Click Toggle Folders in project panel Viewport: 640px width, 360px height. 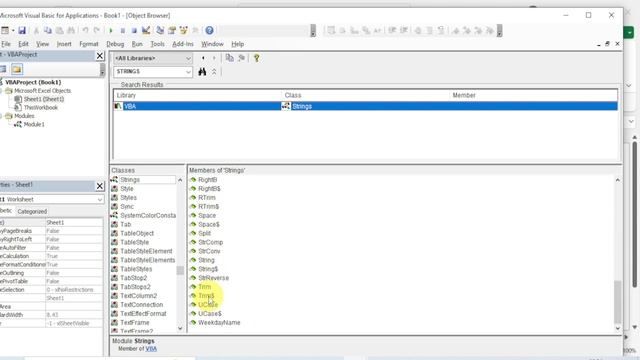coord(17,69)
